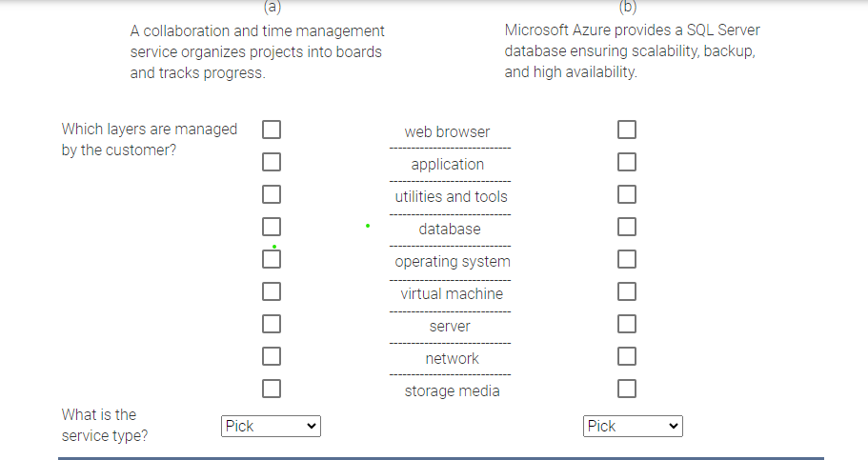Click the 'web browser' layer label

pyautogui.click(x=447, y=131)
